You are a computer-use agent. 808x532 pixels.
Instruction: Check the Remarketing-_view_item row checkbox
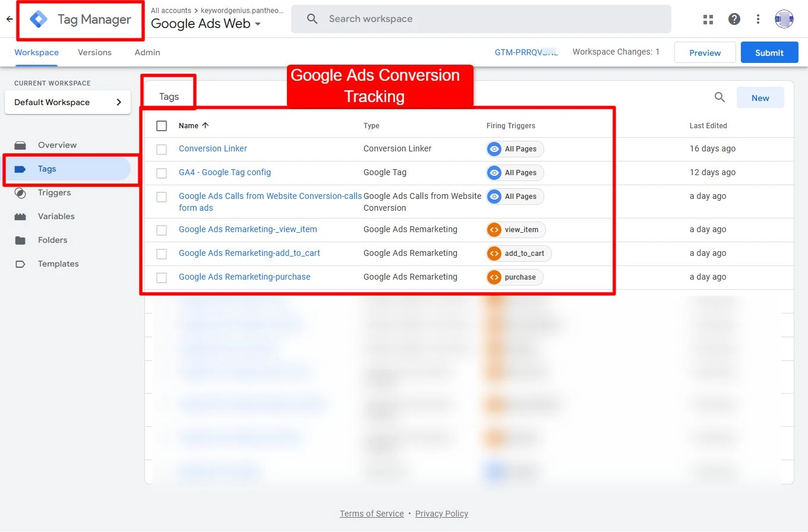[x=162, y=230]
